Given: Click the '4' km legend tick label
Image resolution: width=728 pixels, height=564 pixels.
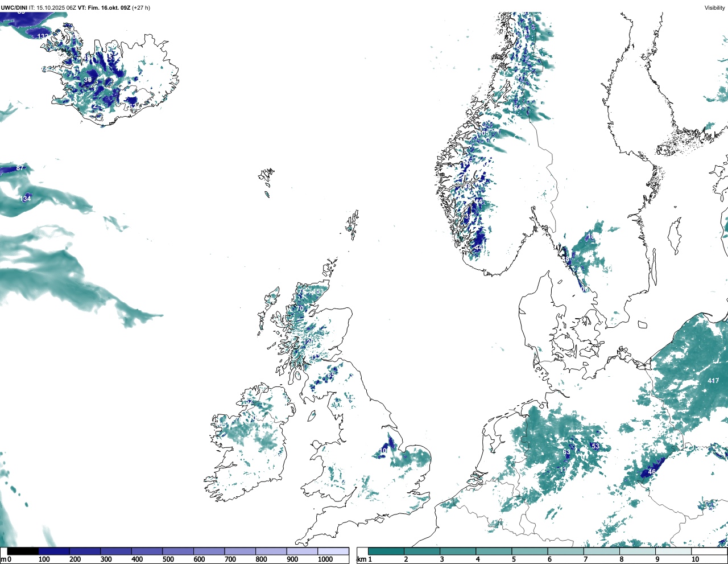Looking at the screenshot, I should pos(478,560).
